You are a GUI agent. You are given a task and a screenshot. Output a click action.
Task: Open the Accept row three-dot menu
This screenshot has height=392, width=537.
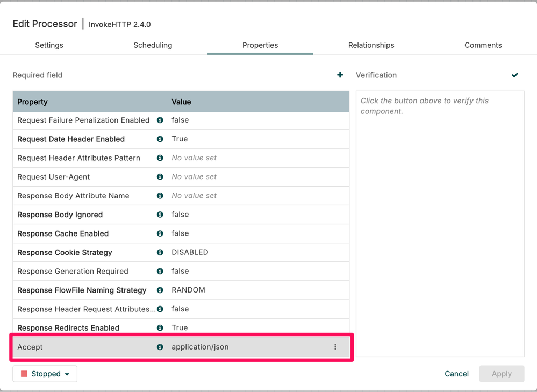point(335,347)
